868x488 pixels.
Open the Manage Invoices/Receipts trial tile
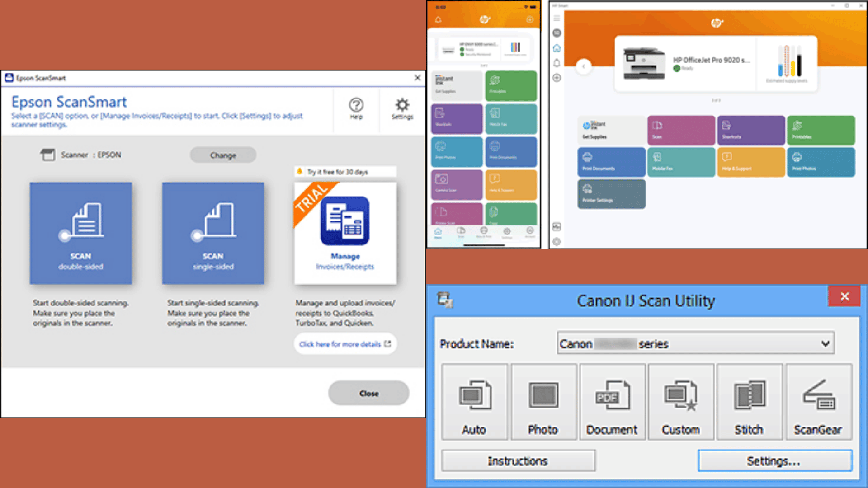coord(345,233)
